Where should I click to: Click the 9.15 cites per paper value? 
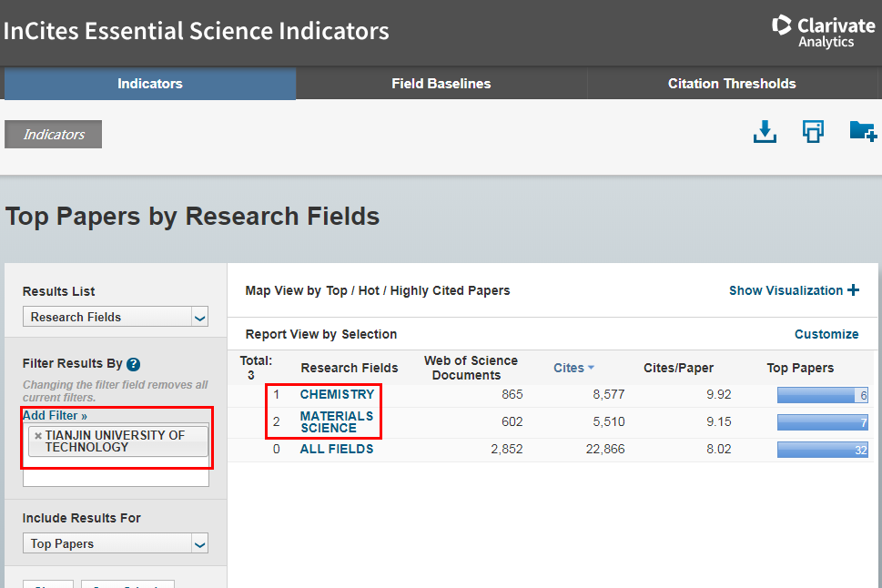coord(718,421)
